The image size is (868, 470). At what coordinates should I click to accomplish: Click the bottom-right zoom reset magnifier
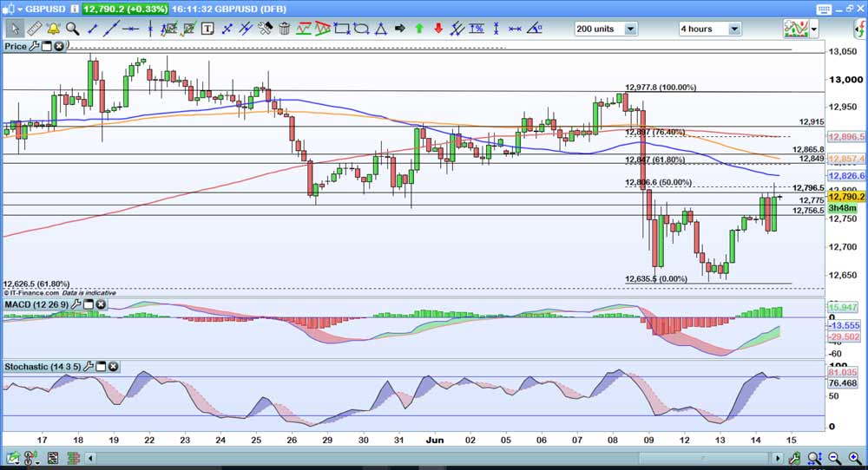[815, 459]
